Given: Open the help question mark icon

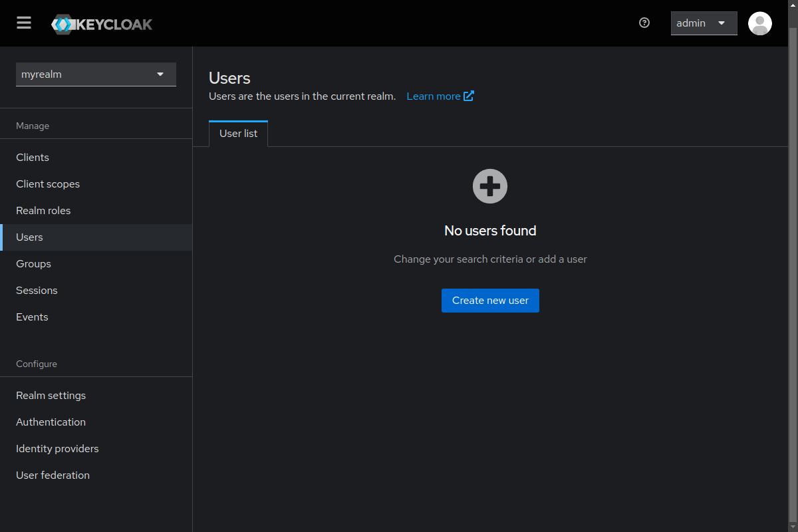Looking at the screenshot, I should [x=644, y=23].
